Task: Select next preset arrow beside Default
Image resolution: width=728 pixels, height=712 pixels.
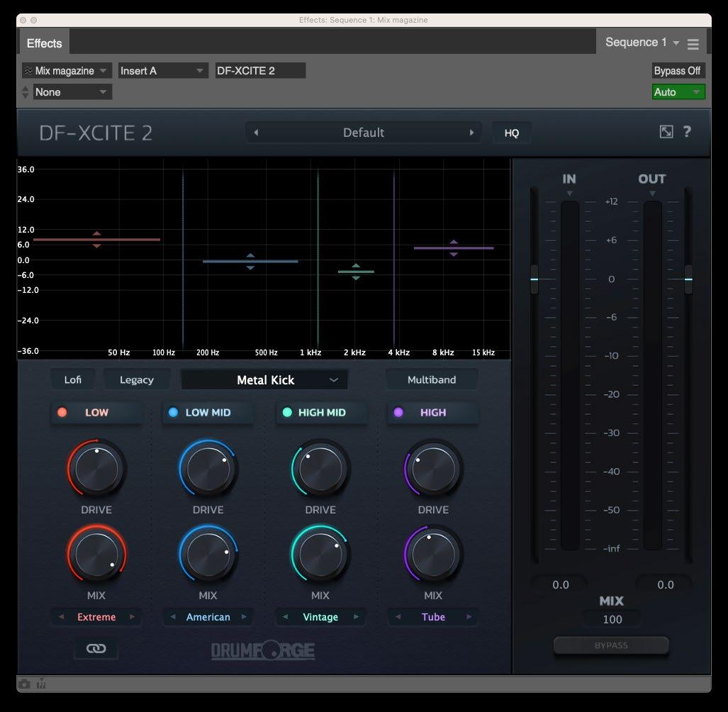Action: pyautogui.click(x=471, y=133)
